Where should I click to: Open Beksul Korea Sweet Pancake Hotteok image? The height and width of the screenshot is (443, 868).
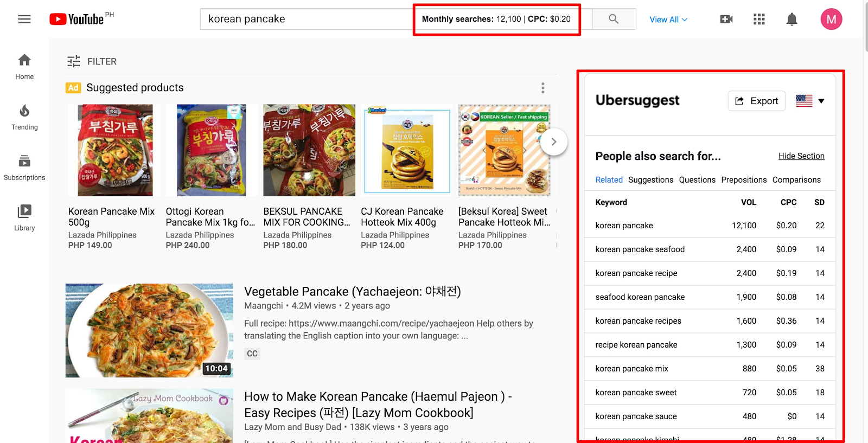(505, 150)
